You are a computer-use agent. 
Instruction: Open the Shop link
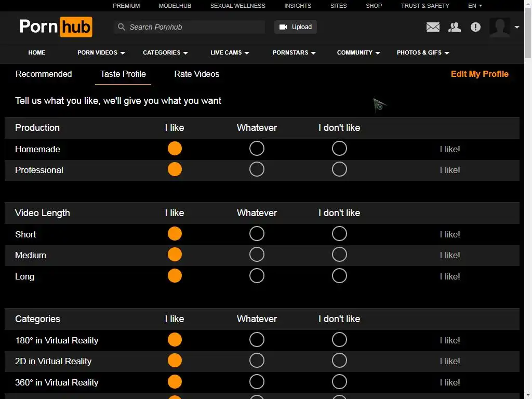pos(374,6)
